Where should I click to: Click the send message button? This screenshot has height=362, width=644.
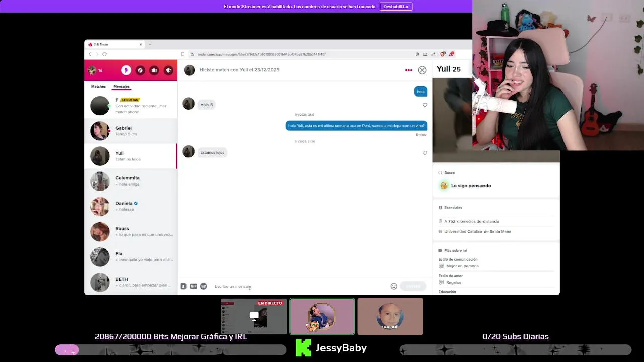point(413,286)
